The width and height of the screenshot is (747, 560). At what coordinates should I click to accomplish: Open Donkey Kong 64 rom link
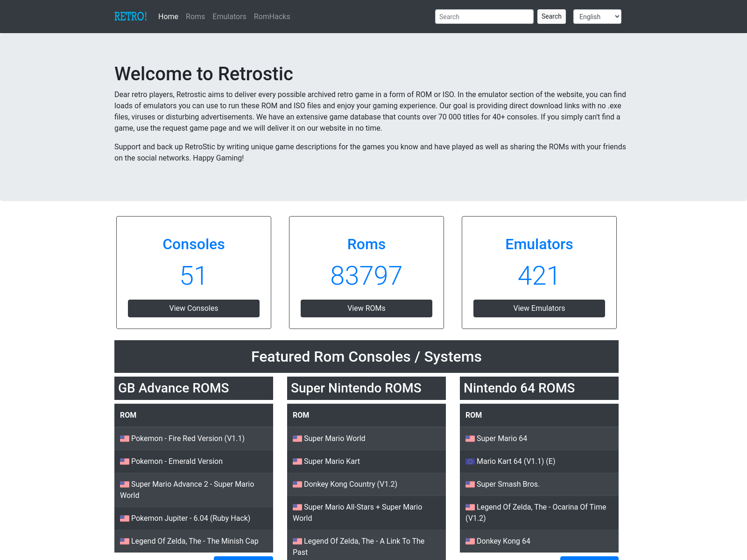503,541
